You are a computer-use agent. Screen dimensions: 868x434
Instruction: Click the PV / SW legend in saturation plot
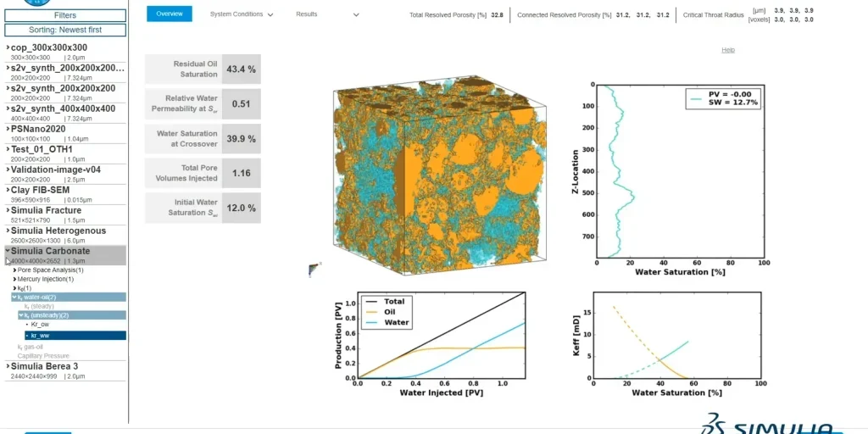click(x=724, y=98)
